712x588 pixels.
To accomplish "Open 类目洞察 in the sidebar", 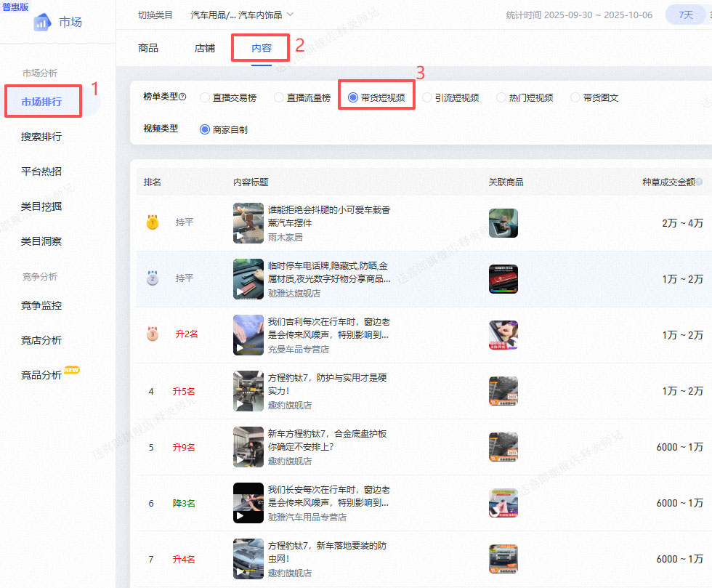I will pos(41,241).
